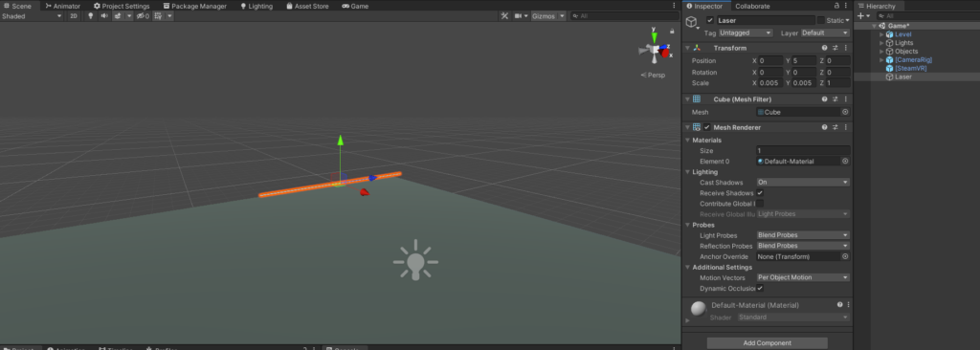Open the Collaborate tab
This screenshot has width=980, height=350.
[x=752, y=6]
